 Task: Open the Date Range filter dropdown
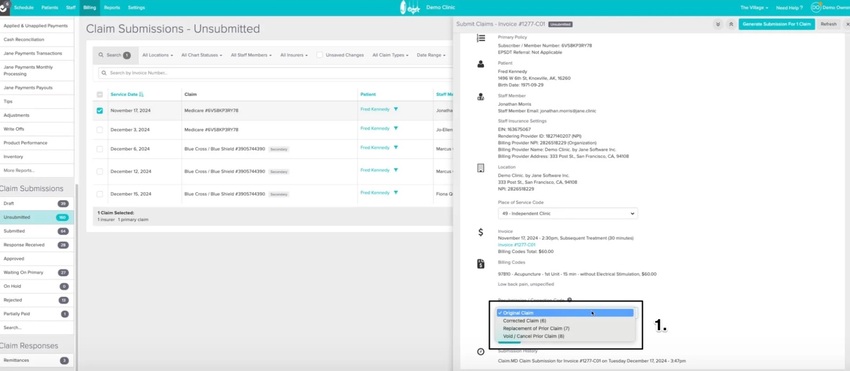(x=431, y=55)
